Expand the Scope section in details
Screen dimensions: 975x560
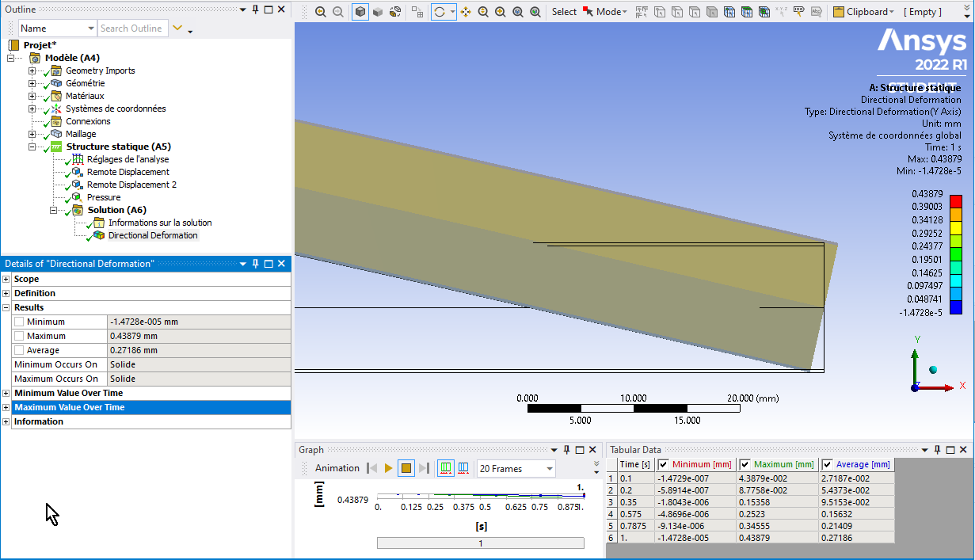click(6, 279)
